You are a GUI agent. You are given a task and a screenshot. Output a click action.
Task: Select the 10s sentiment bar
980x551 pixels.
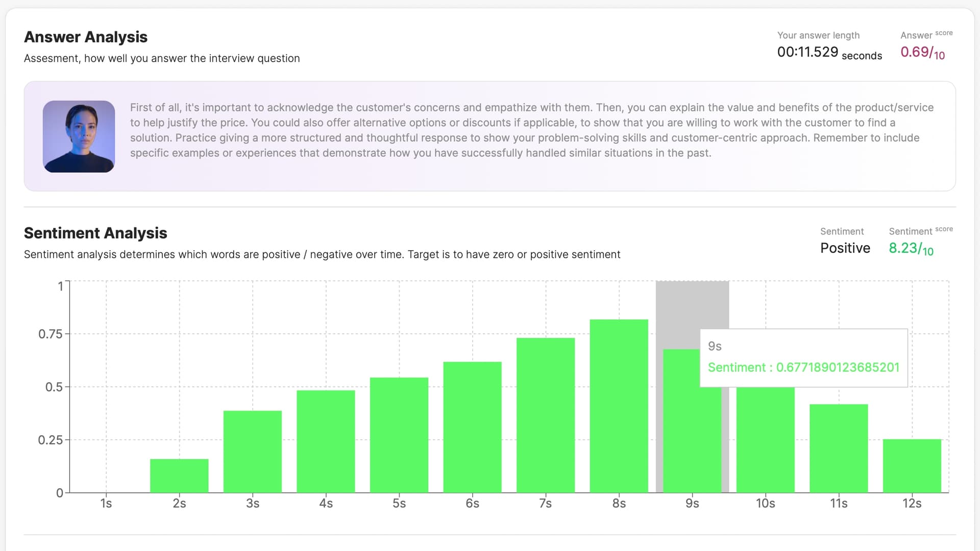[765, 439]
